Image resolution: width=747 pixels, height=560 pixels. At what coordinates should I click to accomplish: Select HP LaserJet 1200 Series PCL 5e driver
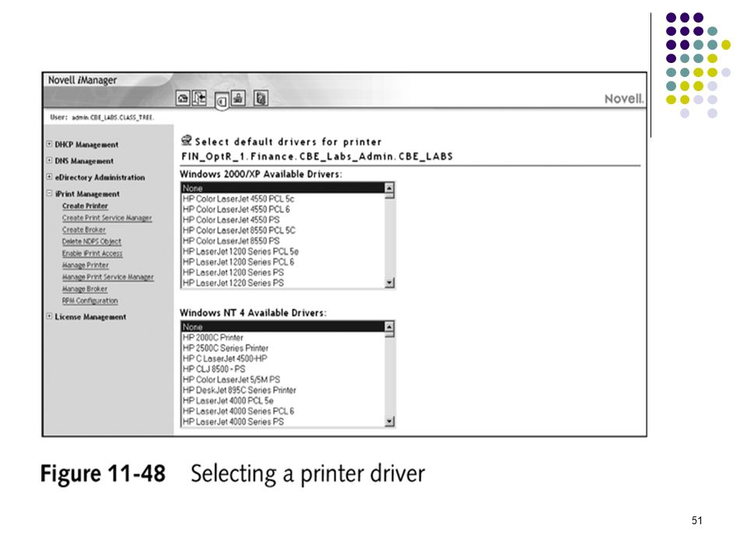pyautogui.click(x=283, y=251)
